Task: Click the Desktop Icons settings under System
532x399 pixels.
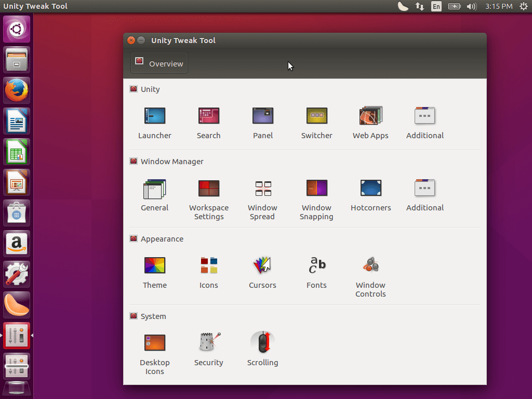Action: (154, 342)
